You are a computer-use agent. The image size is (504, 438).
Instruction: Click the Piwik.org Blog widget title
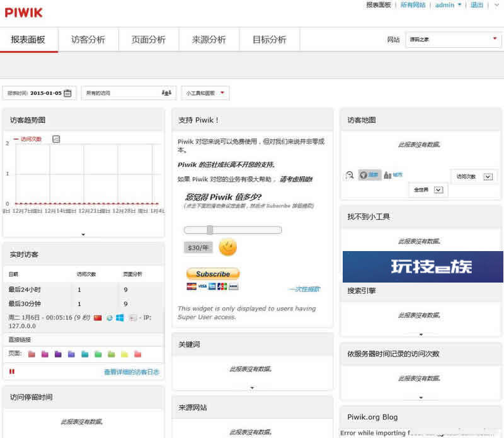point(372,417)
